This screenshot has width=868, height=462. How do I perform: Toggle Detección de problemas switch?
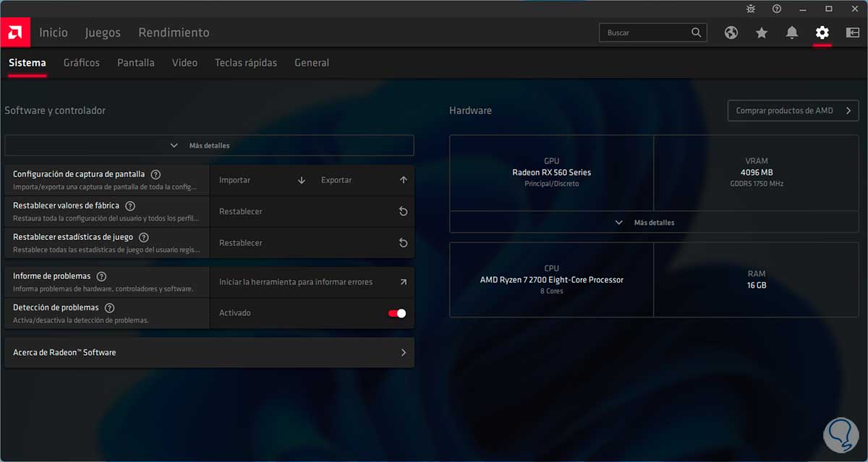(x=397, y=313)
